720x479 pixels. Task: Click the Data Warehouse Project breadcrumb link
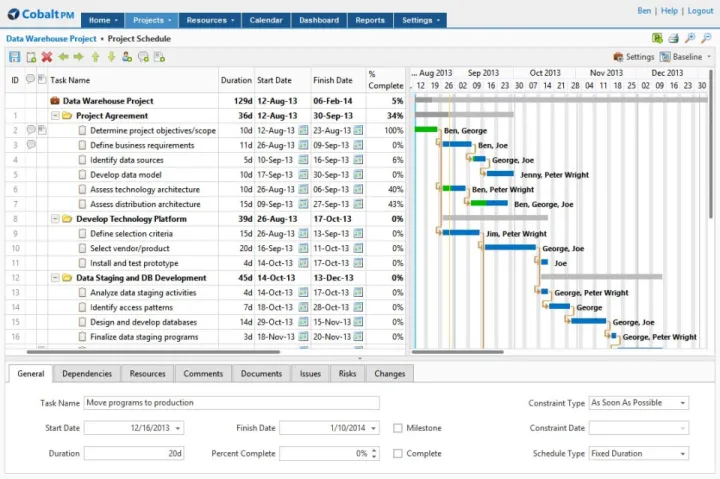[x=51, y=39]
